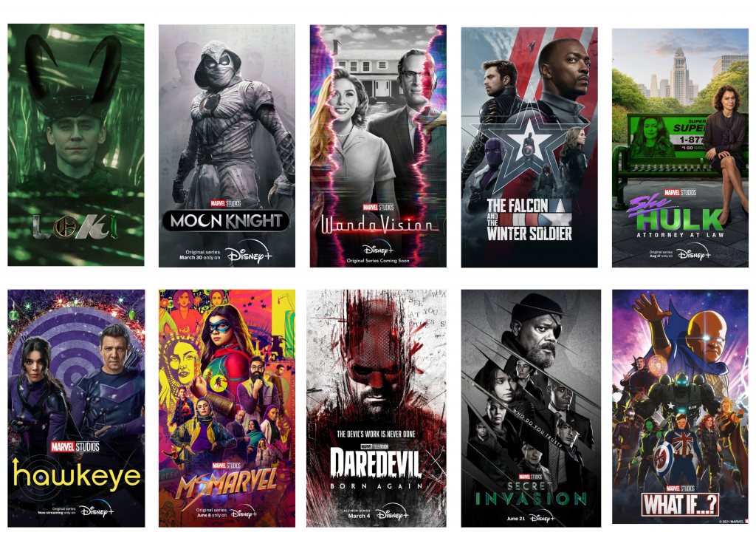Click the Ms. Marvel poster

227,408
